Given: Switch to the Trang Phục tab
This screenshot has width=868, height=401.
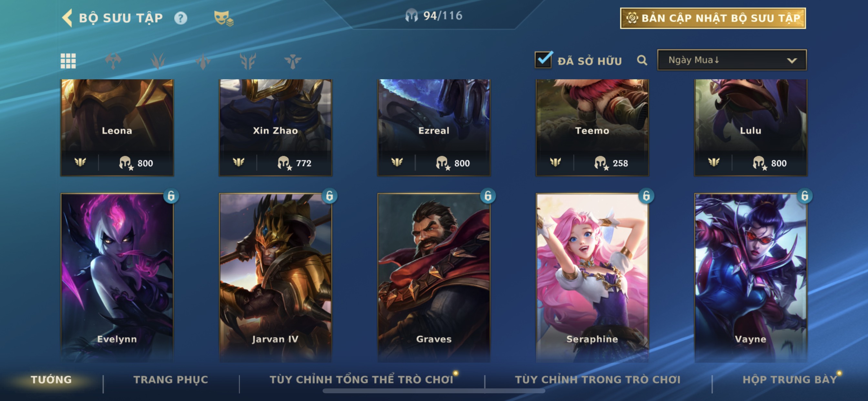Looking at the screenshot, I should (171, 379).
